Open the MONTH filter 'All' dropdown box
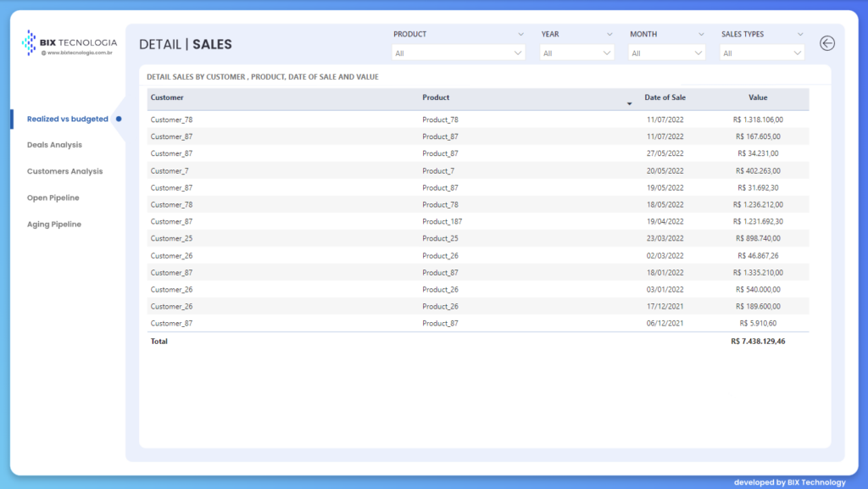The image size is (868, 489). 667,53
